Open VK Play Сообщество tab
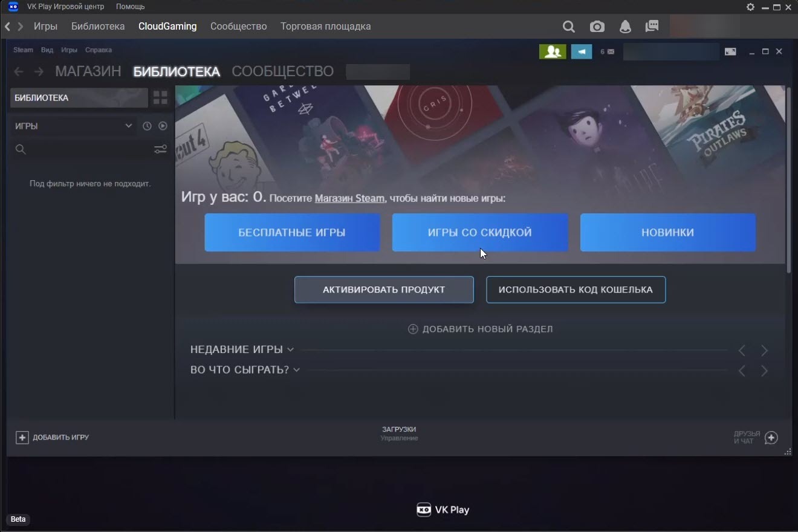 [x=239, y=27]
